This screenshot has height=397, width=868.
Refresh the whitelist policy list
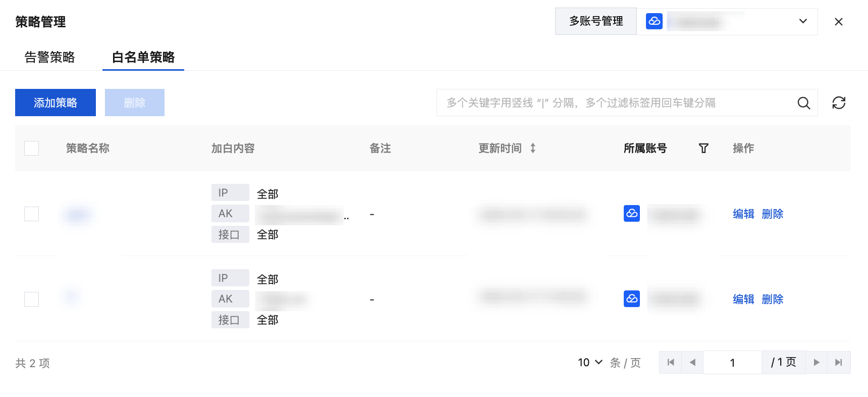pyautogui.click(x=839, y=103)
